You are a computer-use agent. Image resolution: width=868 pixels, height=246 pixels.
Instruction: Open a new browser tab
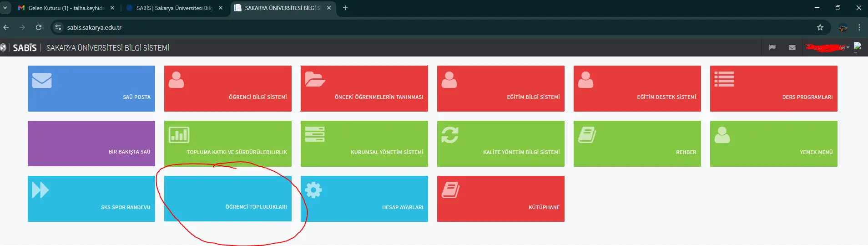coord(345,8)
